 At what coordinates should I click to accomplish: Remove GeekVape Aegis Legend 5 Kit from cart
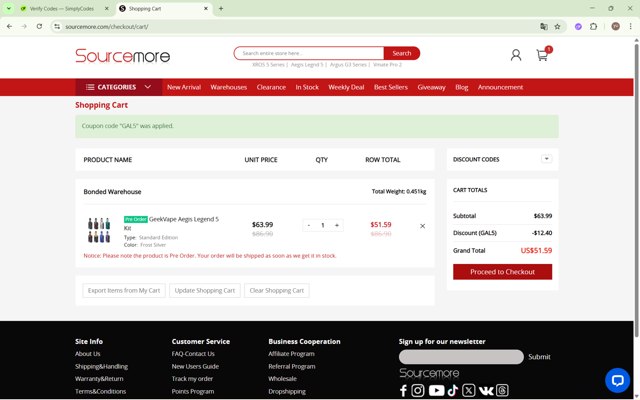422,226
